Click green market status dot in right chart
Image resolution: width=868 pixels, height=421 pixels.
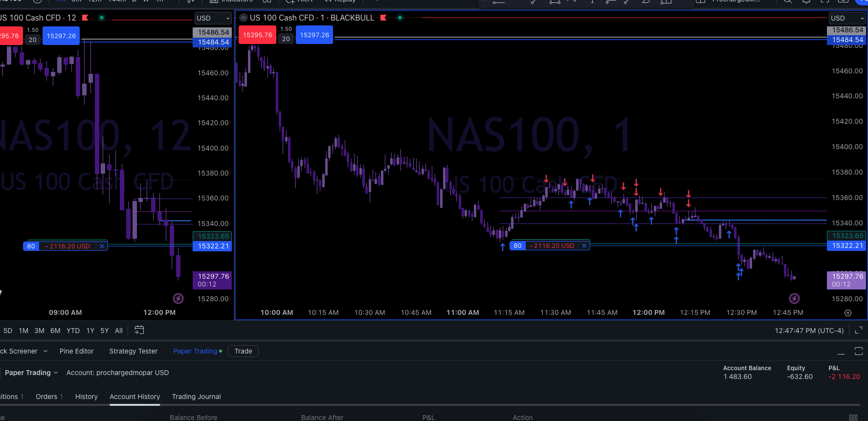[x=400, y=18]
